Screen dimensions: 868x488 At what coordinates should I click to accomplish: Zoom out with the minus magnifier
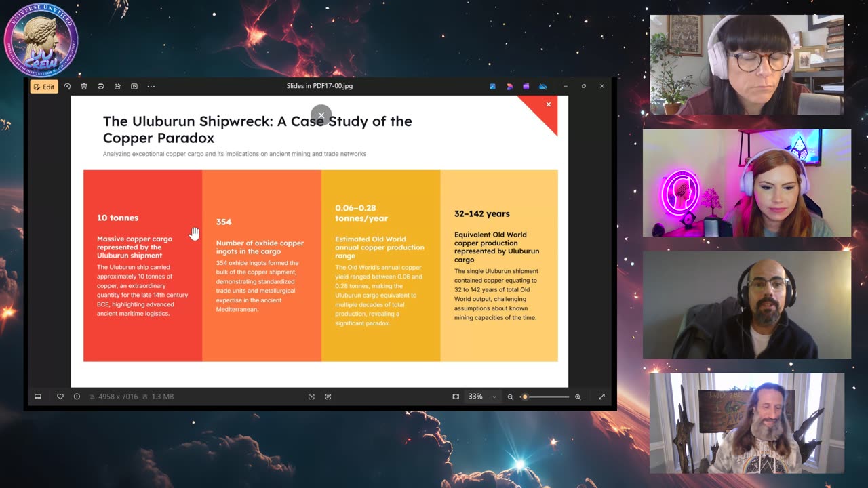[511, 396]
